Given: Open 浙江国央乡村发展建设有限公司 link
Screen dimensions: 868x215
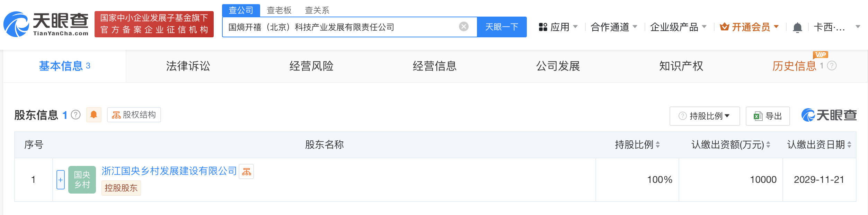Looking at the screenshot, I should [169, 171].
